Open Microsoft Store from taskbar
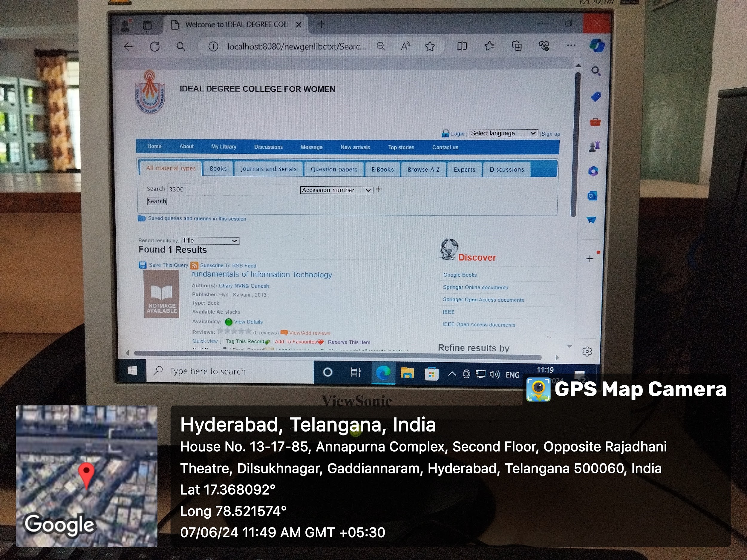Screen dimensions: 747x560 pos(431,374)
